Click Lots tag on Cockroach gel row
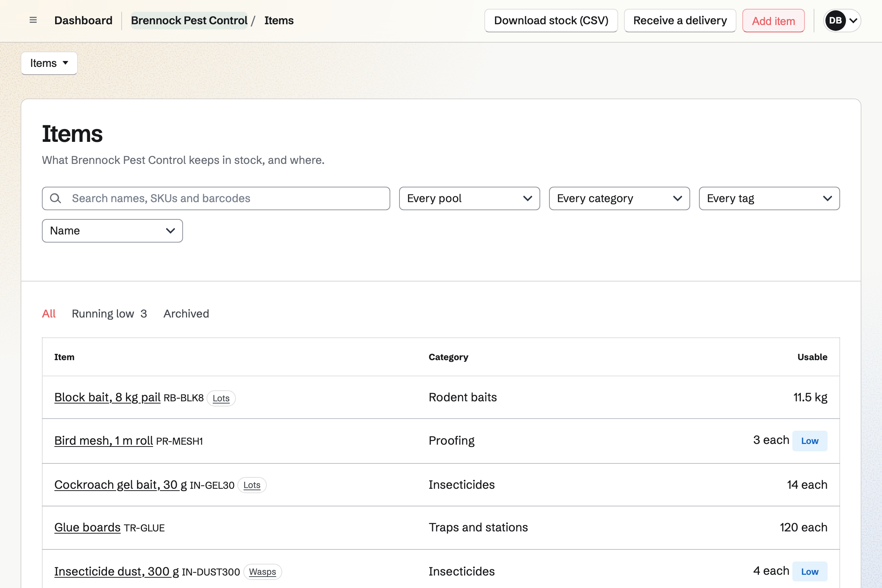The image size is (882, 588). (x=252, y=485)
